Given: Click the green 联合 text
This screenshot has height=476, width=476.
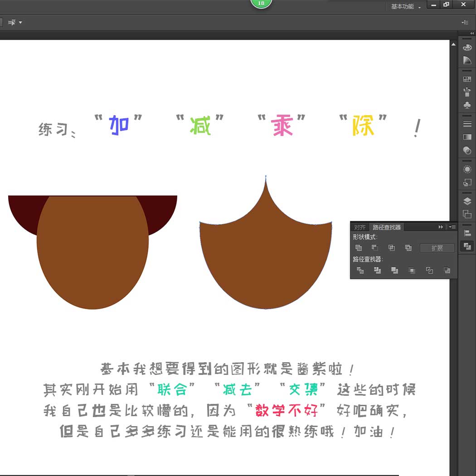Looking at the screenshot, I should [172, 389].
